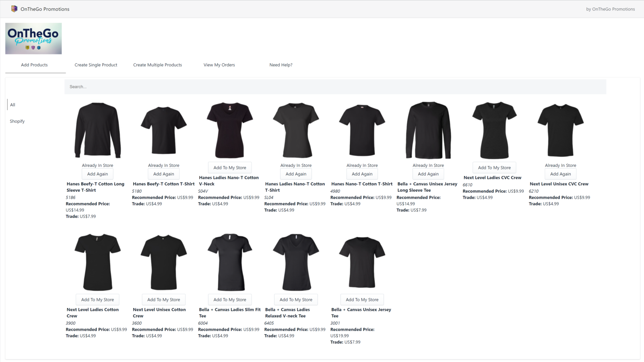The width and height of the screenshot is (644, 362).
Task: Add Next Level Unisex Cotton Crew to store
Action: [164, 300]
